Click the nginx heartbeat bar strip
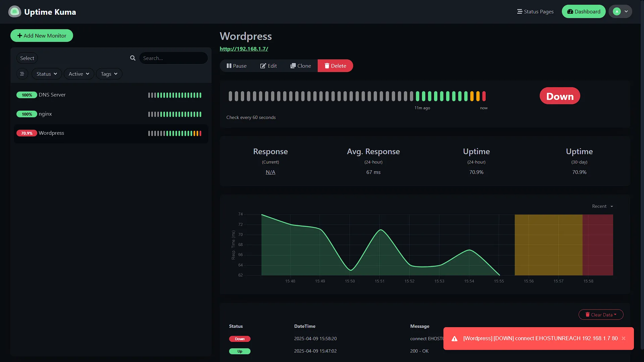Image resolution: width=644 pixels, height=362 pixels. pos(175,114)
